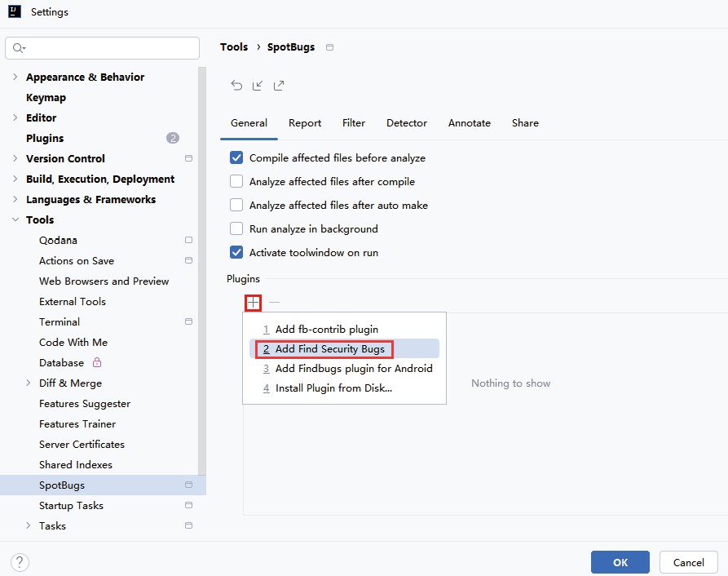
Task: Click the project icon on Tasks row
Action: pyautogui.click(x=188, y=526)
